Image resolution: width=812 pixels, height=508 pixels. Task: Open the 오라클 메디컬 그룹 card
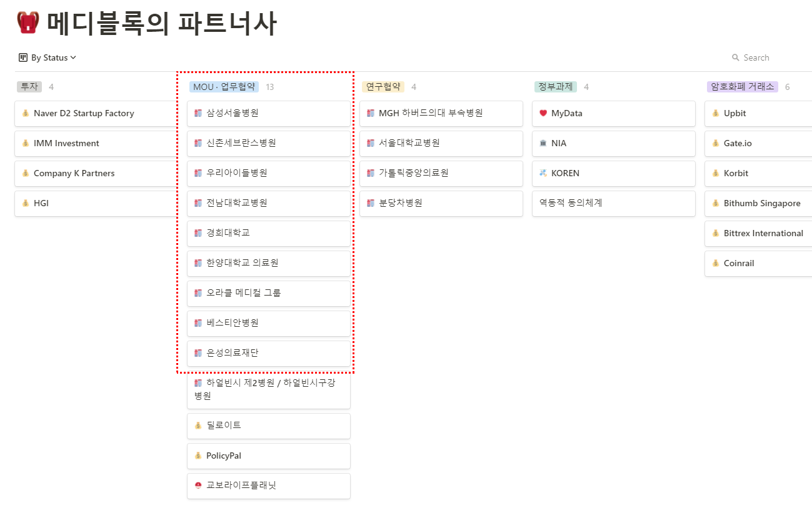269,294
